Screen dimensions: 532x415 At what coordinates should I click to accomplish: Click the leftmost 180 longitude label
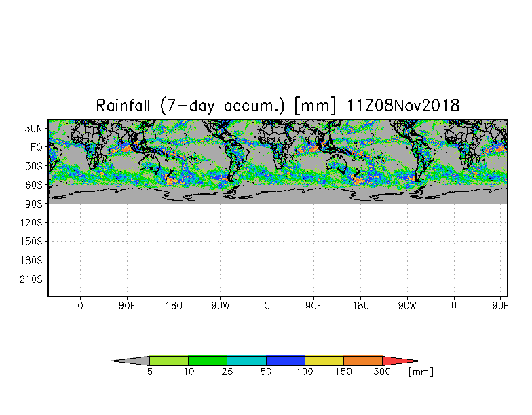point(174,306)
